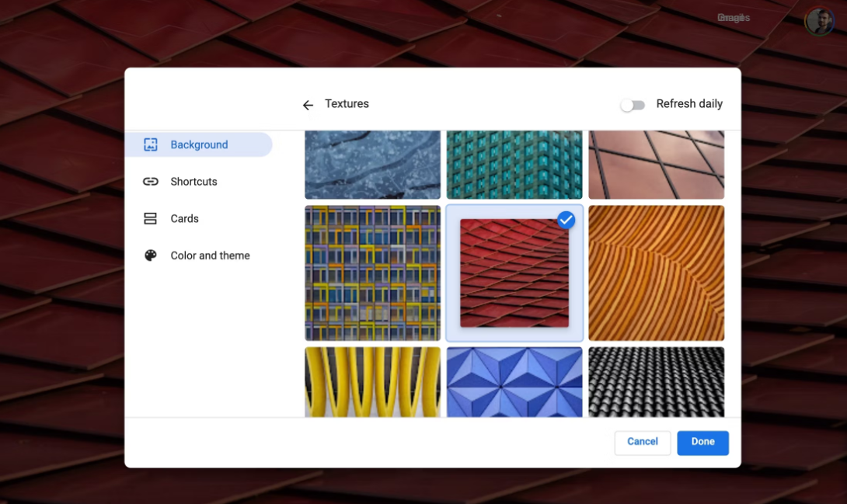
Task: Click the blue checkmark on the red tiles
Action: [x=566, y=221]
